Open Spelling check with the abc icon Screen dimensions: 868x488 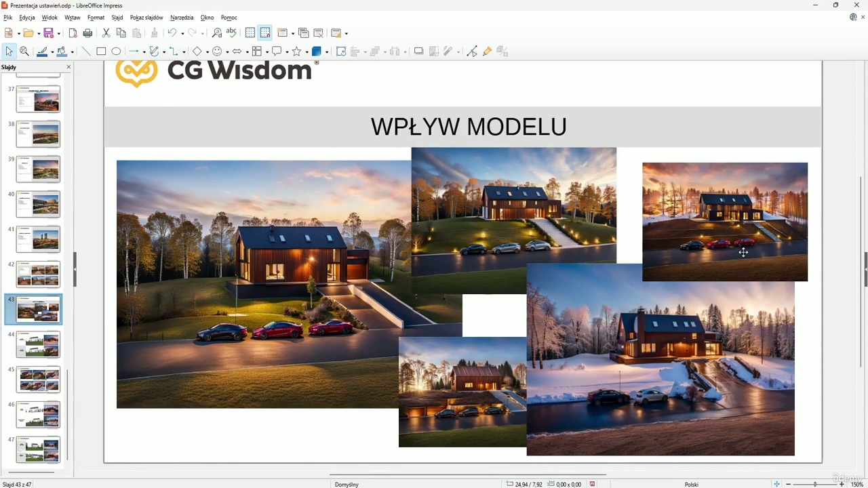231,33
